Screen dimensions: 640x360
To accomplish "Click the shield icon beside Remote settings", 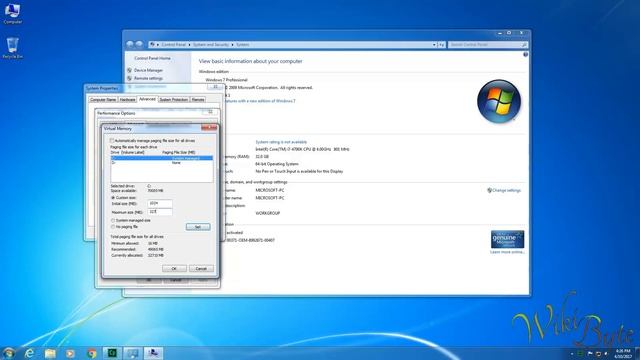I will tap(130, 78).
